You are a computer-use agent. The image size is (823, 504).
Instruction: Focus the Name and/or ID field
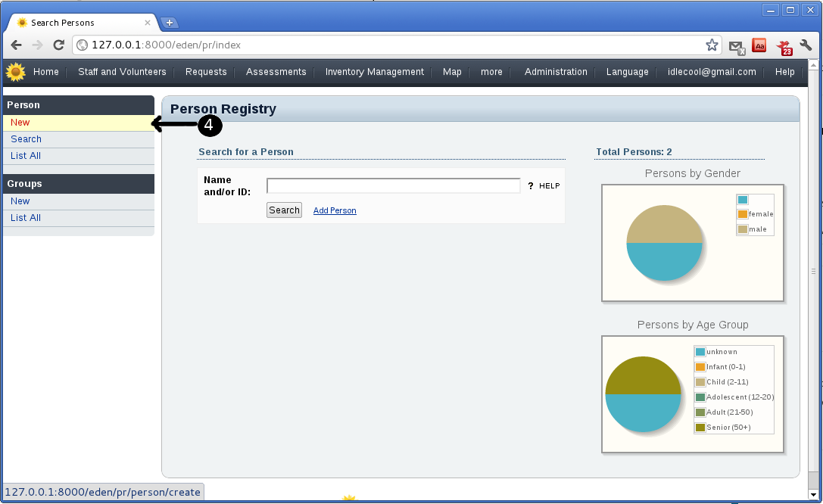click(393, 186)
